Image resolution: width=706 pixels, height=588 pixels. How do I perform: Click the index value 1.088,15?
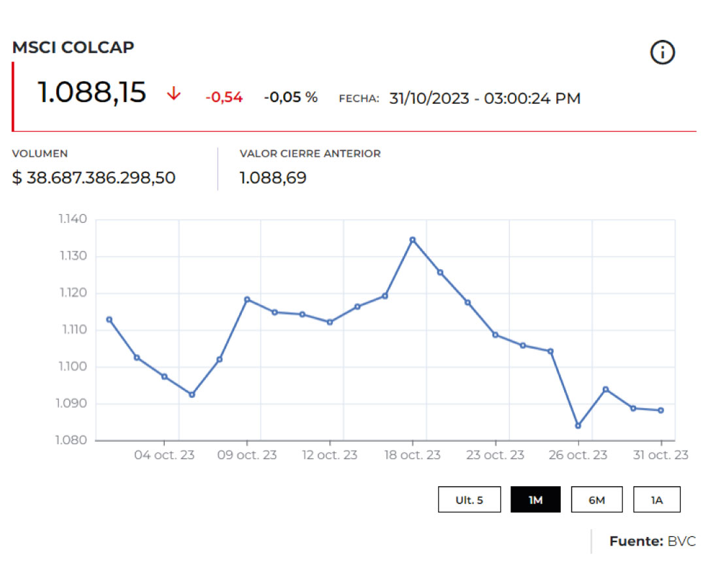coord(92,93)
